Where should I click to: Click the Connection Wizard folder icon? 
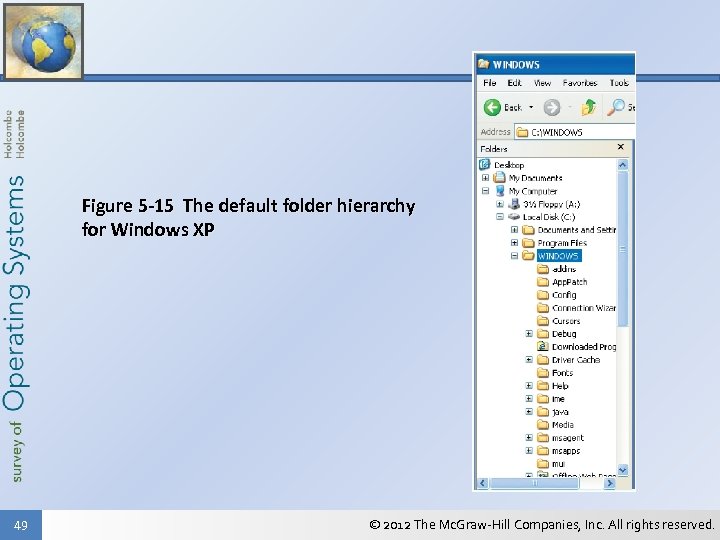(x=543, y=308)
